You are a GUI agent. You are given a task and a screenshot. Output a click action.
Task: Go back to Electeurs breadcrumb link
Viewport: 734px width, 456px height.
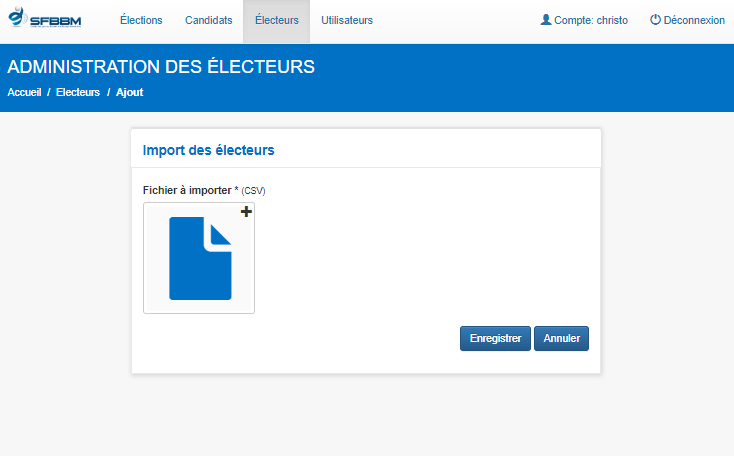(78, 92)
